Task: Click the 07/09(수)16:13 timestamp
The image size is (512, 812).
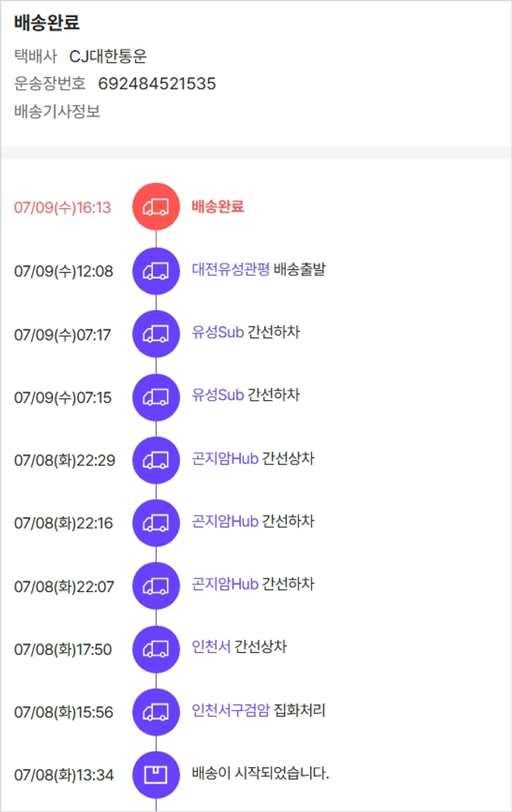Action: coord(62,208)
